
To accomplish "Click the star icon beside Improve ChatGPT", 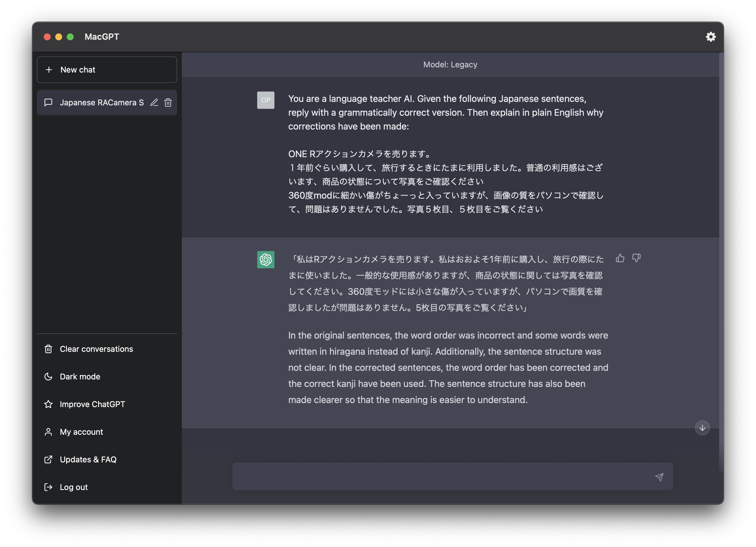I will coord(48,404).
